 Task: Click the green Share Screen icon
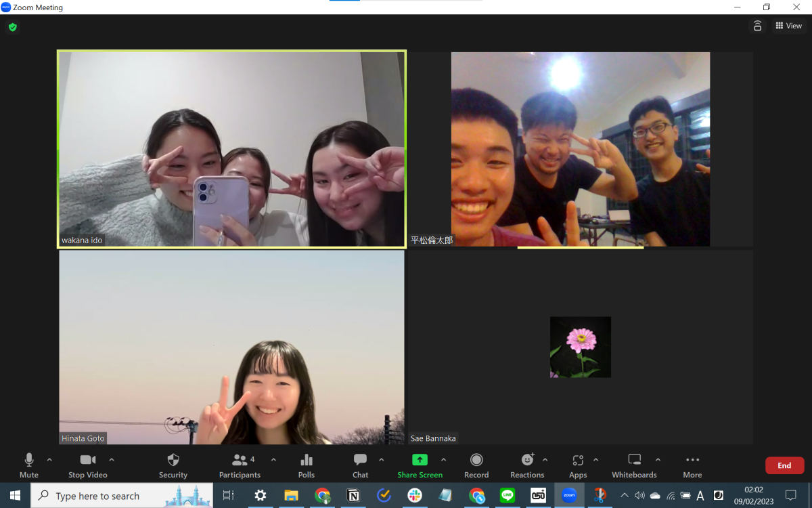click(420, 460)
